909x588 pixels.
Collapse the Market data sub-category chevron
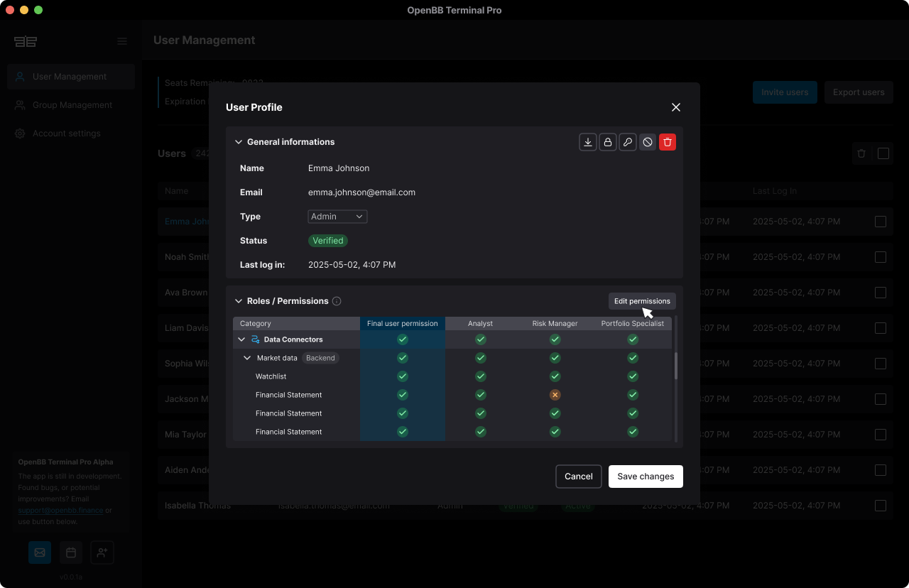pyautogui.click(x=247, y=358)
